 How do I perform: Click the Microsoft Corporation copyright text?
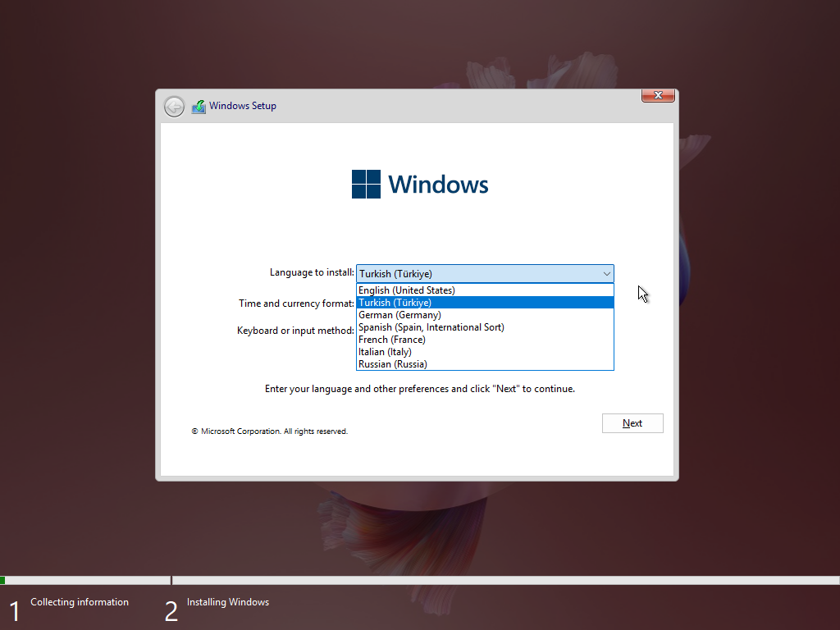(x=269, y=431)
